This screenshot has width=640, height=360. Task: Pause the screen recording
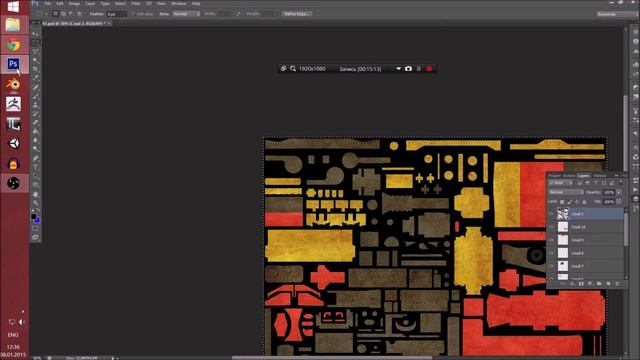[419, 69]
